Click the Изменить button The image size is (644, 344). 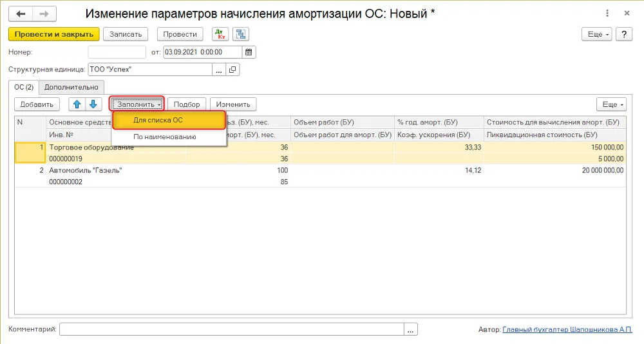click(x=233, y=104)
